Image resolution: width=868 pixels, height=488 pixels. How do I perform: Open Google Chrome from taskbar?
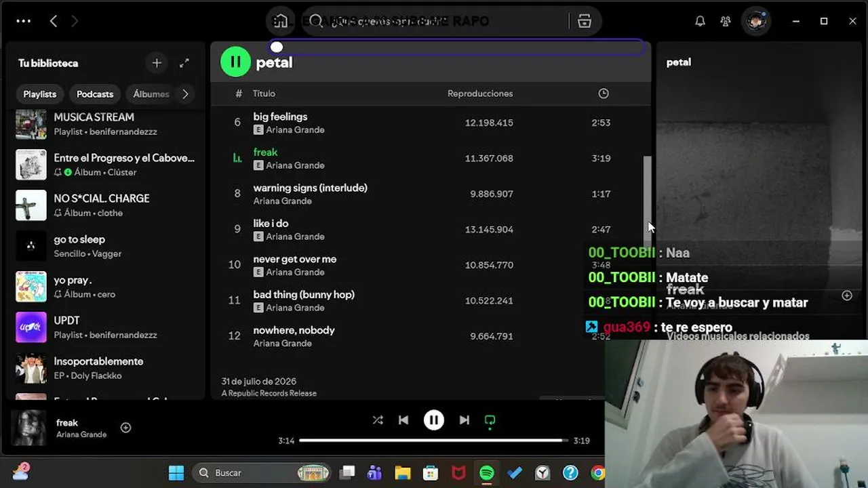[x=597, y=473]
